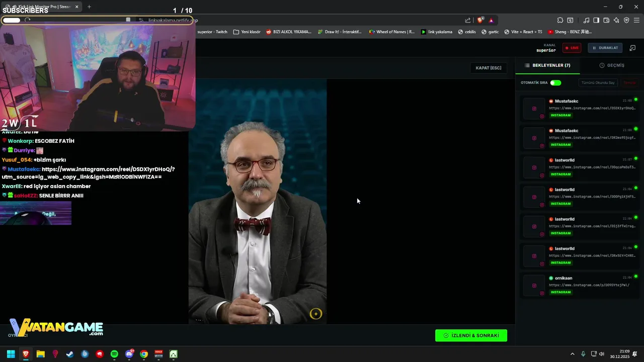Click the video of the man in bow tie
This screenshot has height=362, width=644.
258,201
